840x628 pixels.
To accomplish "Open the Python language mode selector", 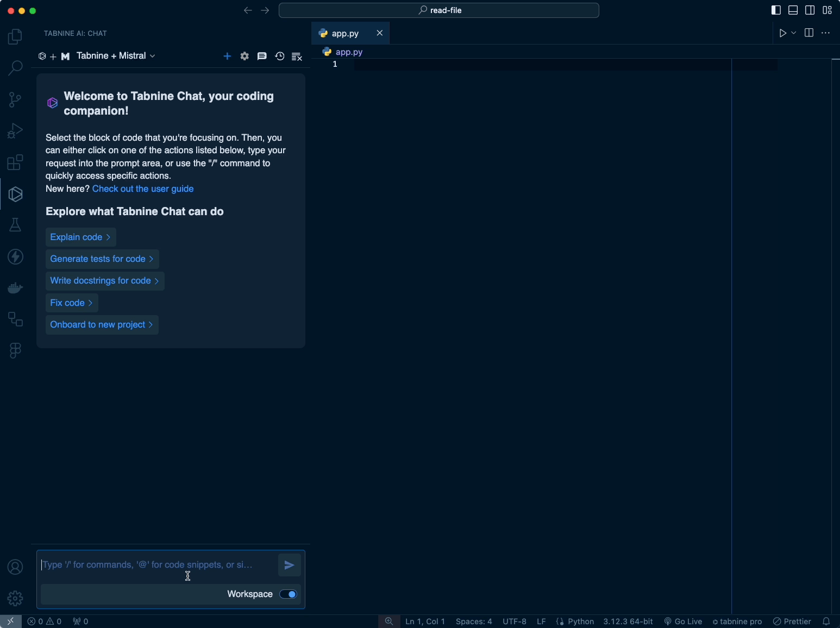I will (581, 621).
